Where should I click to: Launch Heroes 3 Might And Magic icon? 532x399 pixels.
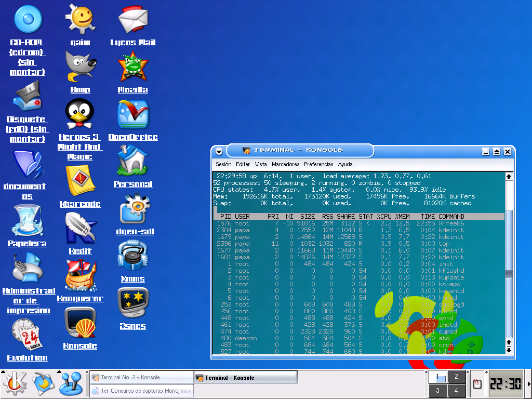(79, 114)
